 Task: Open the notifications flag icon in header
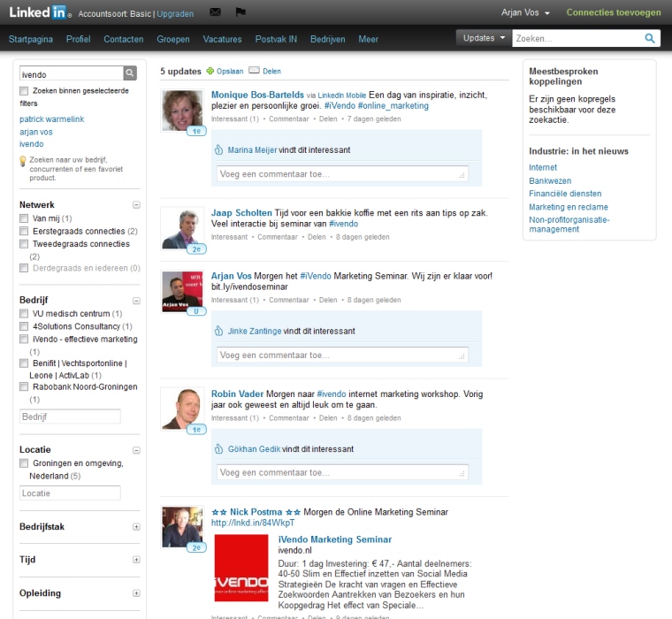[x=241, y=12]
